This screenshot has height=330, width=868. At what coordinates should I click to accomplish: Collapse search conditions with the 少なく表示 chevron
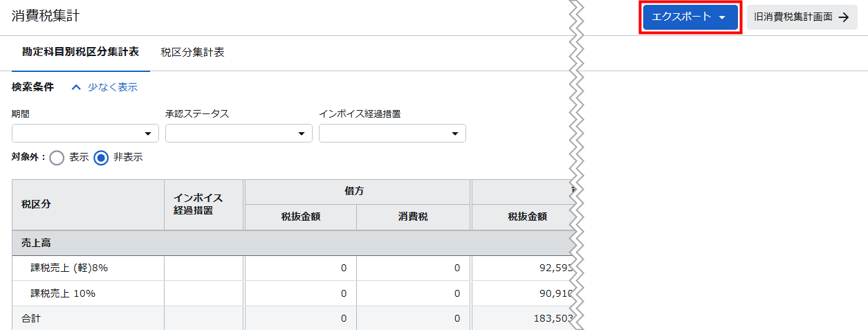point(77,87)
